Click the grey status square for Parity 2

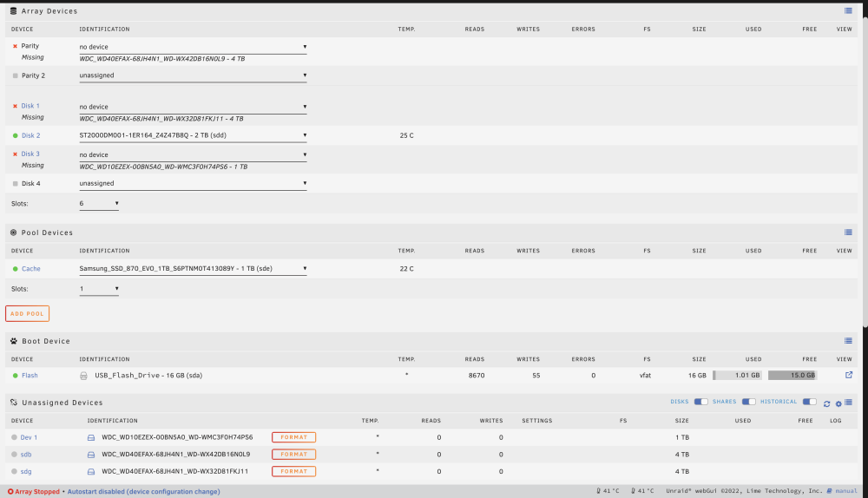pos(15,75)
